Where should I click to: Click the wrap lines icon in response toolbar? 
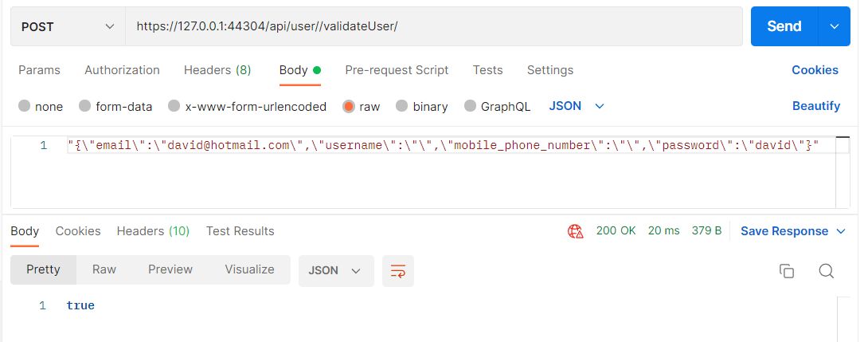[x=397, y=270]
